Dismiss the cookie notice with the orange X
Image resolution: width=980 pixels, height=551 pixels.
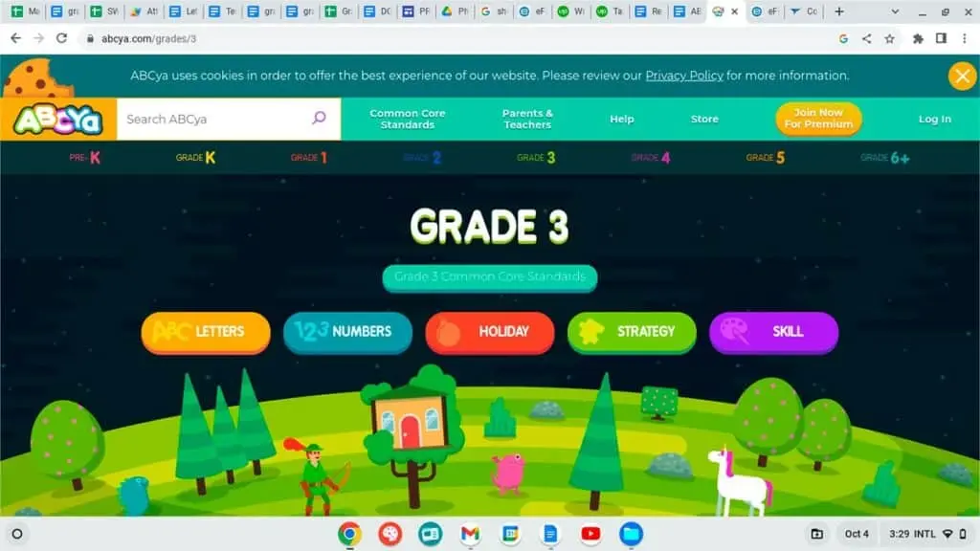pos(962,77)
